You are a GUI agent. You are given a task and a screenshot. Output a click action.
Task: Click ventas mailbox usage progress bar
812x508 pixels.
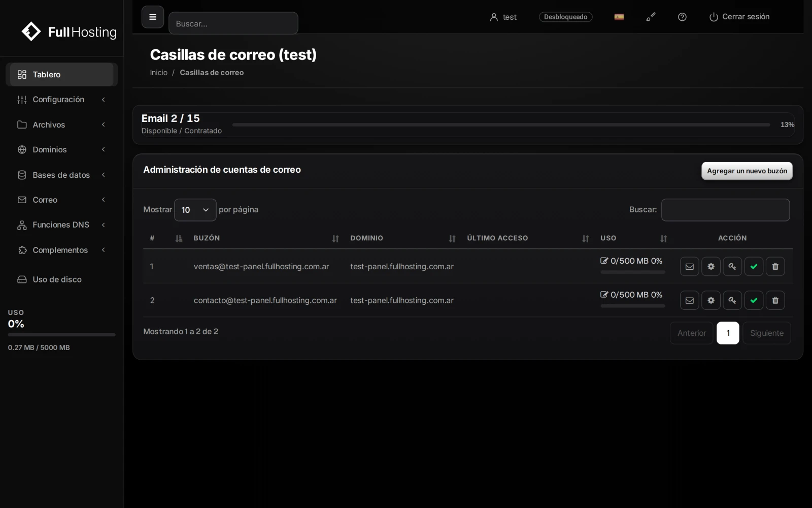633,272
